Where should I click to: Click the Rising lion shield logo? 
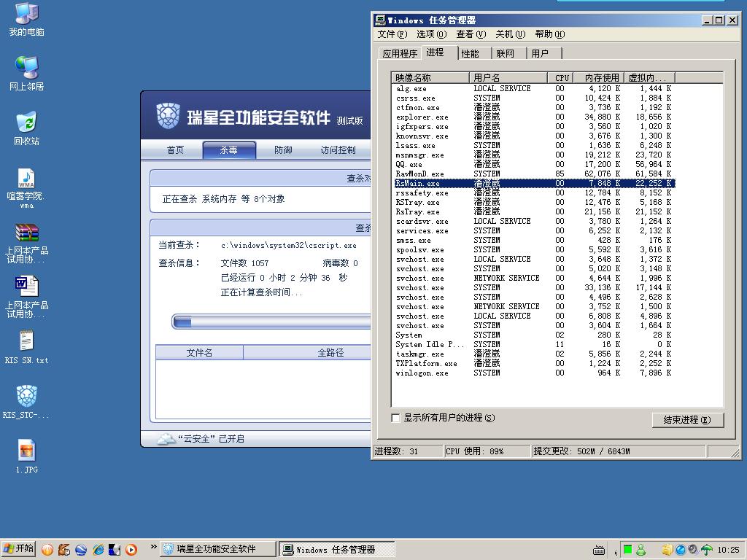pyautogui.click(x=169, y=116)
